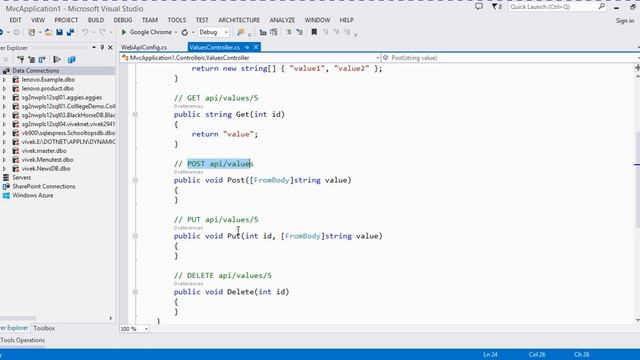Start debugging with the green play icon

click(124, 32)
